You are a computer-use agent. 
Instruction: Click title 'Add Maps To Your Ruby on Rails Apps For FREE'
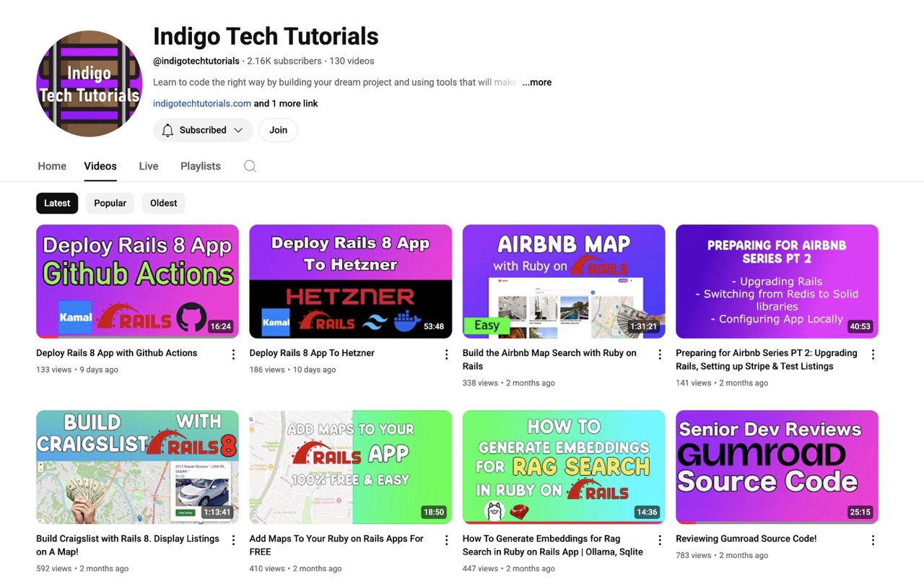(336, 545)
